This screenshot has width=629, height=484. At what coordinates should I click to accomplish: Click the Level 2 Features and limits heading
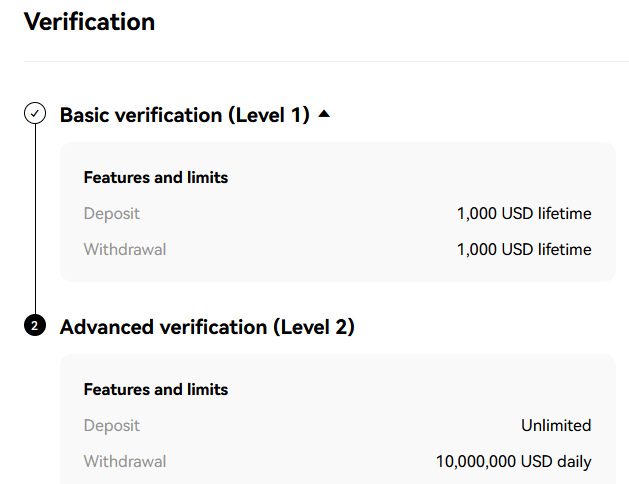click(x=156, y=389)
